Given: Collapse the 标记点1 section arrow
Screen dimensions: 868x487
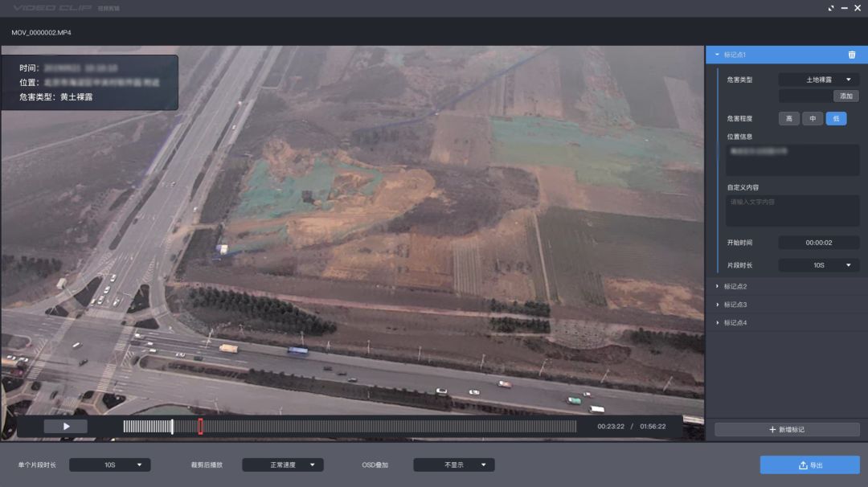Looking at the screenshot, I should 717,55.
